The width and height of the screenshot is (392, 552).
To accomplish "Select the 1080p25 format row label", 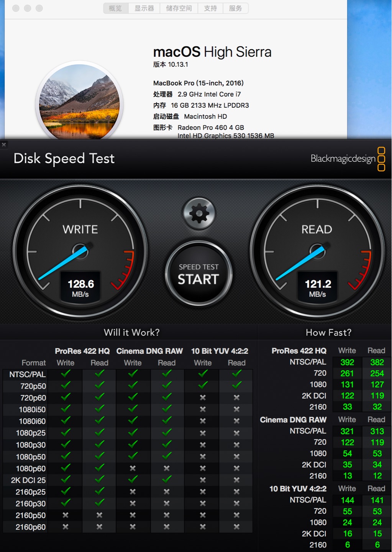I will [x=31, y=433].
